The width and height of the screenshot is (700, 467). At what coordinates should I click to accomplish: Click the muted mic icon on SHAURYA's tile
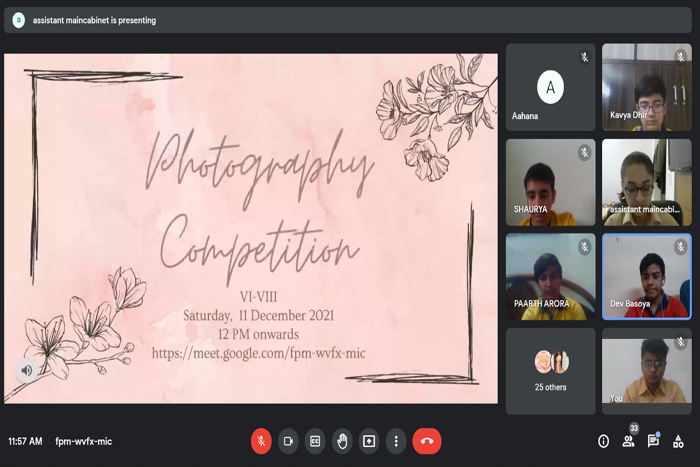(x=584, y=153)
